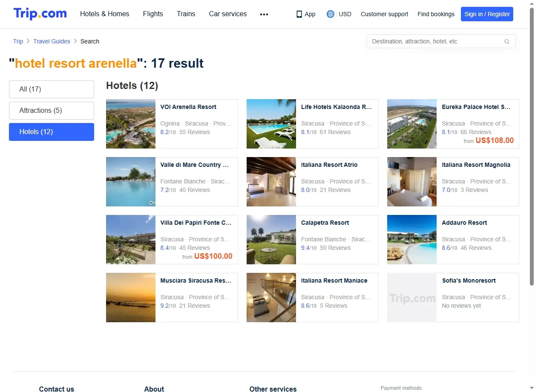Click the page vertical scrollbar
The image size is (535, 392).
click(x=531, y=146)
